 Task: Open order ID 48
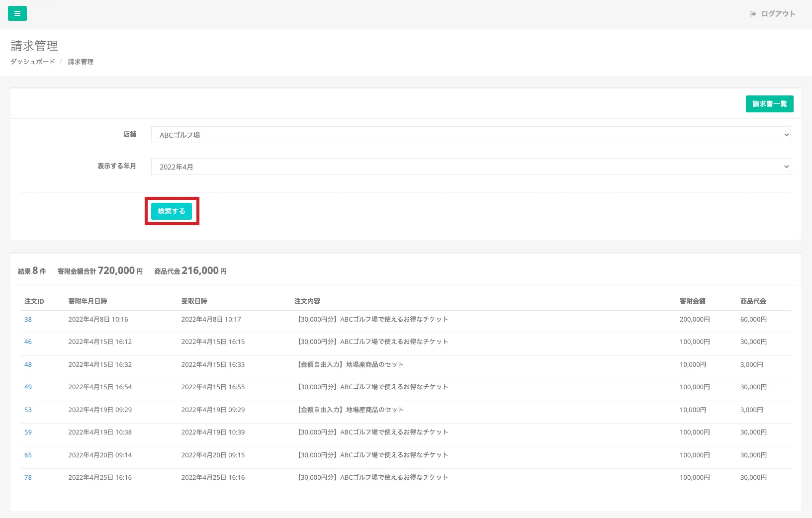pyautogui.click(x=28, y=365)
